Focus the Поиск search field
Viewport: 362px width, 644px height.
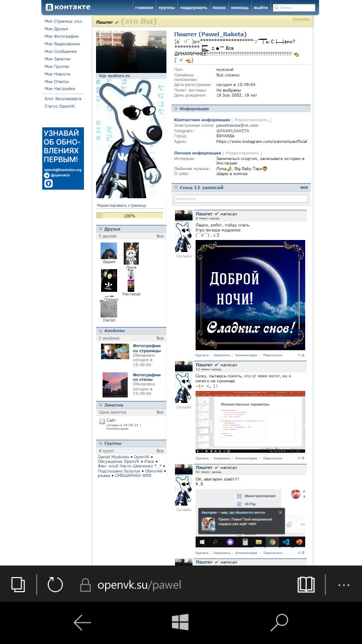[x=294, y=8]
